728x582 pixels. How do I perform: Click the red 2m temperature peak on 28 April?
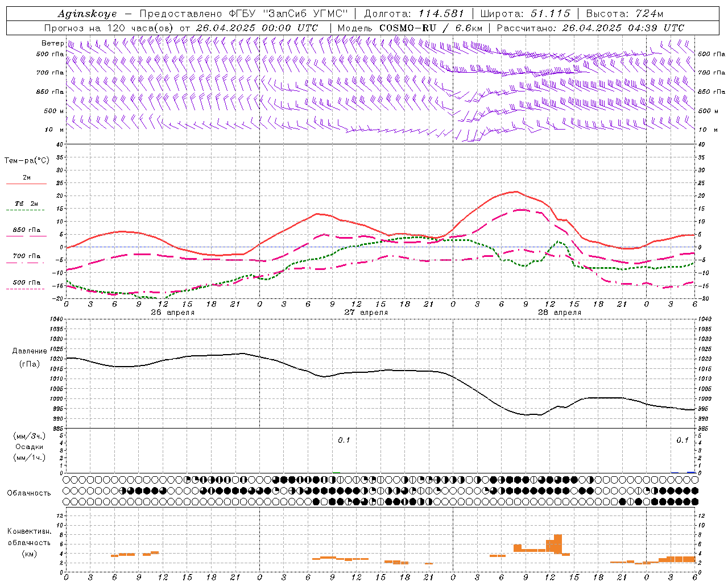coord(516,192)
